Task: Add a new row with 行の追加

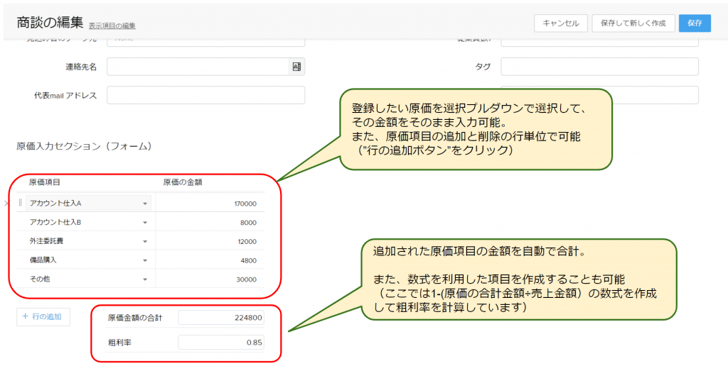Action: pos(43,317)
